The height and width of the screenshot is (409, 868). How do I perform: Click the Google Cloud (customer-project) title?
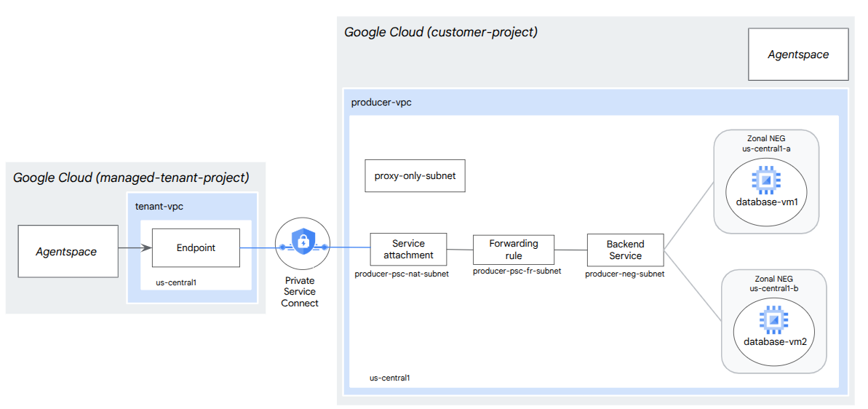click(440, 33)
